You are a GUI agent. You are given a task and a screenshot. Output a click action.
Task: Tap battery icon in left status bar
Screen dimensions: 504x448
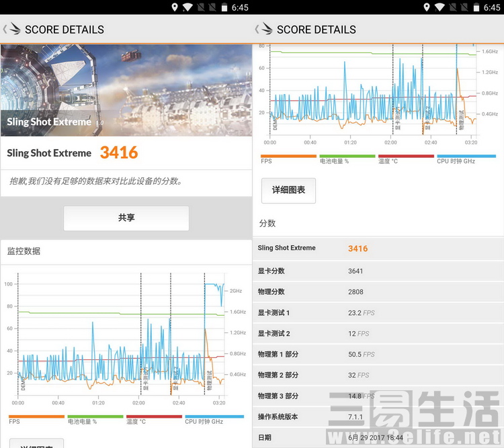point(222,7)
